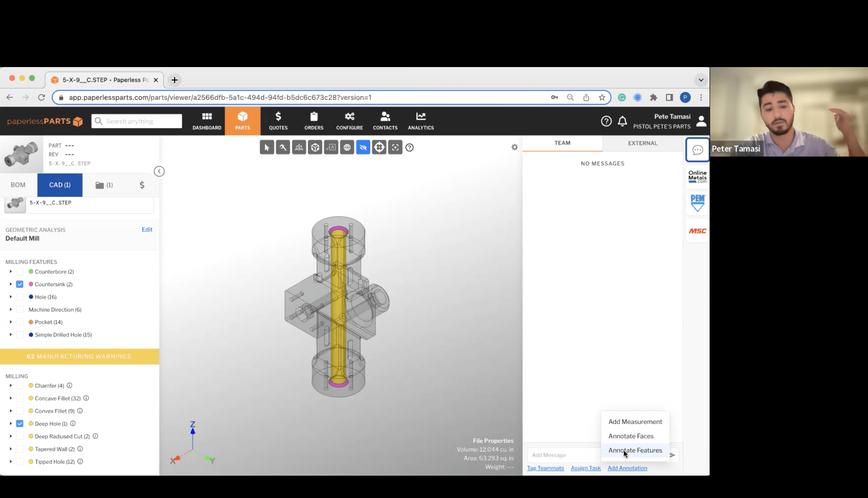The image size is (868, 498).
Task: Check the Convex Fillet (9) checkbox
Action: (20, 411)
